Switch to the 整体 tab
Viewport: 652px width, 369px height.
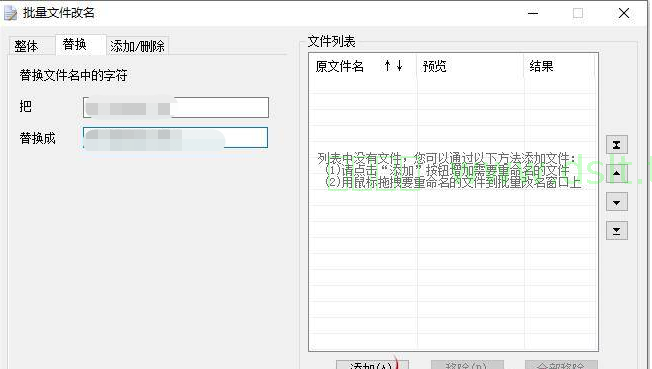click(28, 46)
